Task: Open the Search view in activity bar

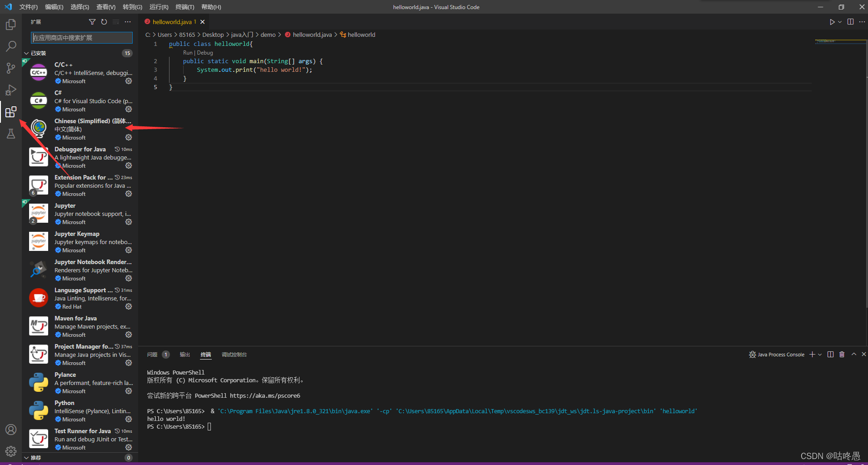Action: 11,46
